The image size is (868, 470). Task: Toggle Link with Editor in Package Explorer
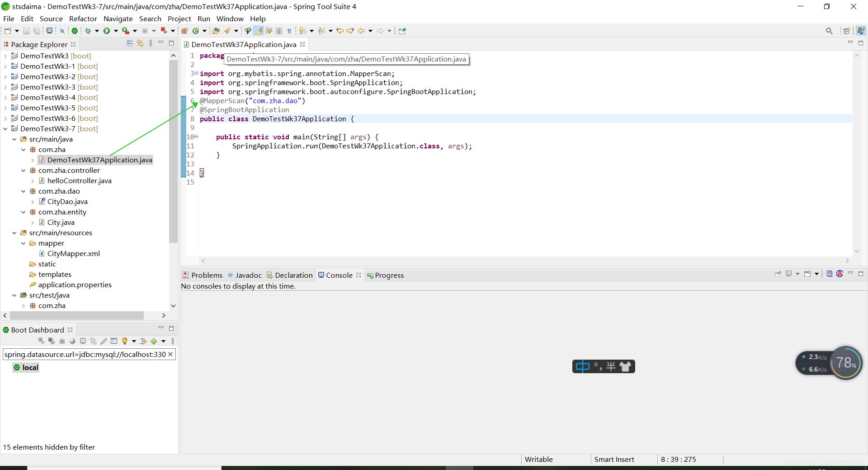point(140,43)
